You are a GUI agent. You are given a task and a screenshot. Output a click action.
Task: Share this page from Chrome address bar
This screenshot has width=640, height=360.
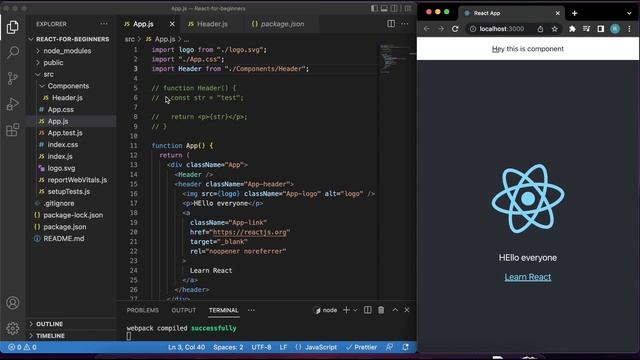(x=540, y=29)
